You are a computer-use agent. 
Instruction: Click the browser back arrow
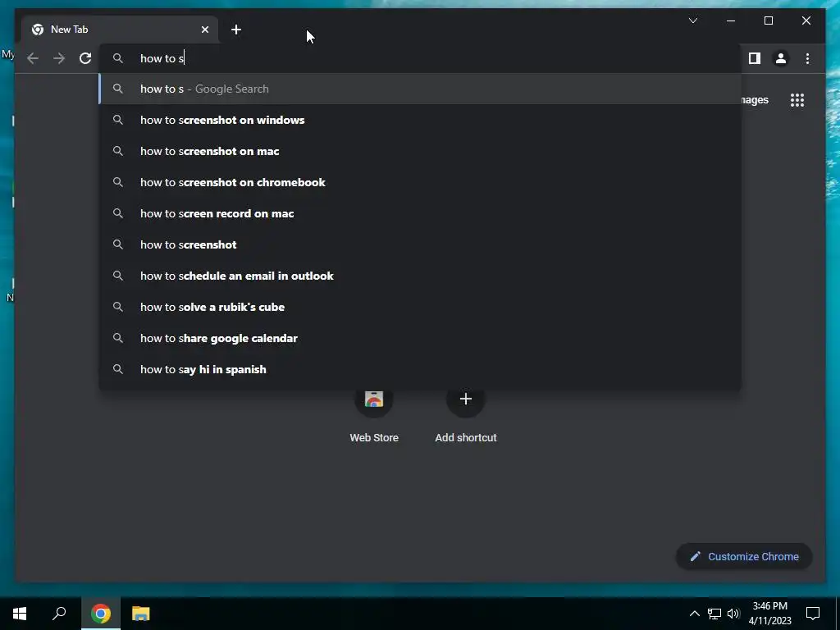click(33, 58)
